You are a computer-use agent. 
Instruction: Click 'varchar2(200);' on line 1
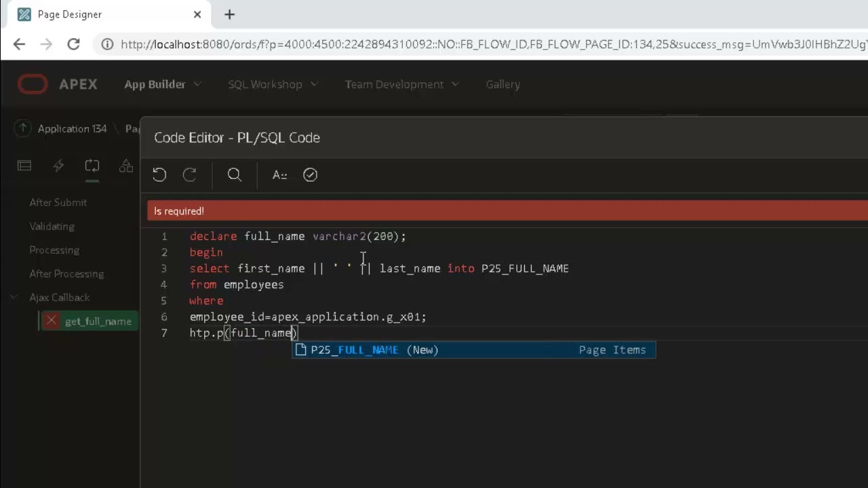[359, 236]
